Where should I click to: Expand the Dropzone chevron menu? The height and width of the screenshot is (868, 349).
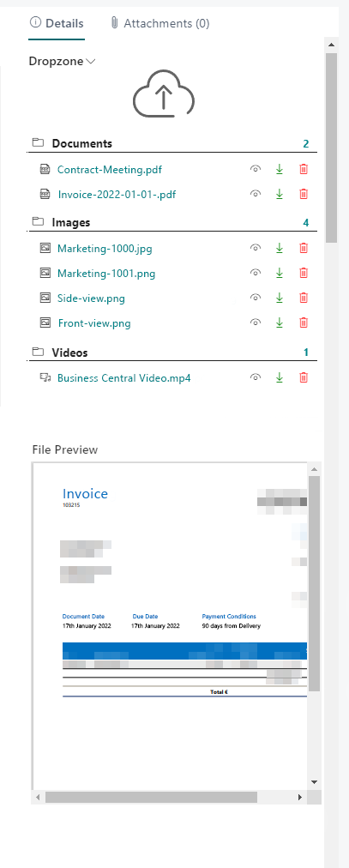pyautogui.click(x=91, y=62)
